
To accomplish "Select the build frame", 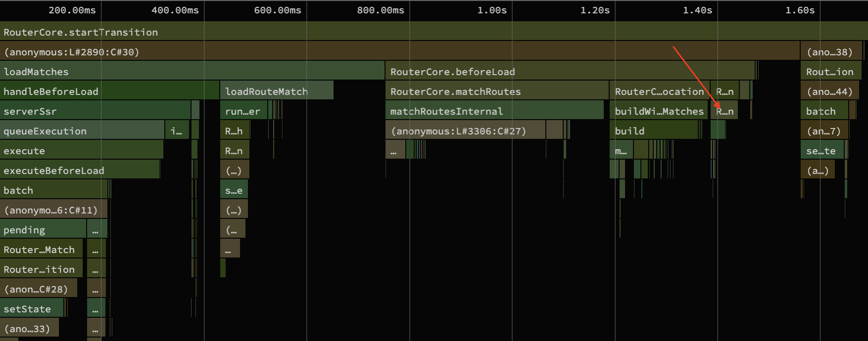I will coord(654,131).
